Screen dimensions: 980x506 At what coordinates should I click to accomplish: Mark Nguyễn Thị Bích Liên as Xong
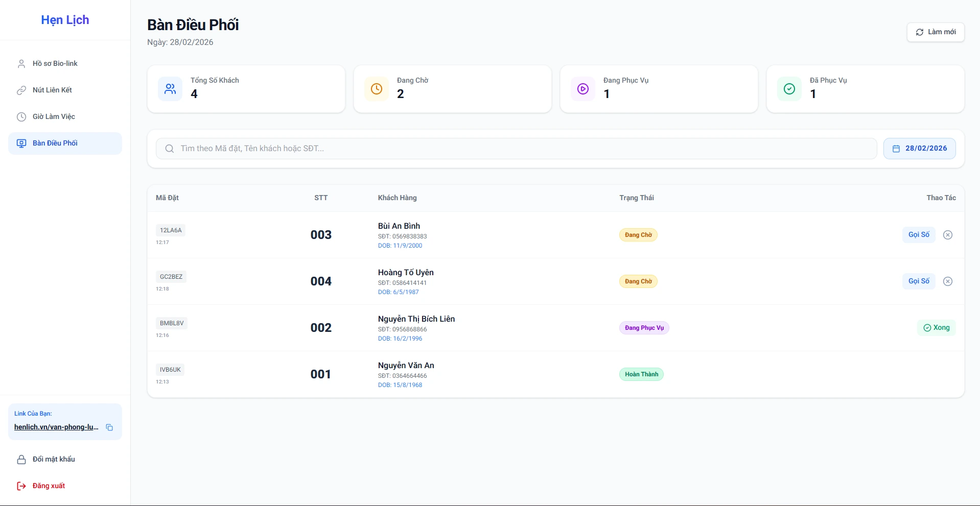tap(936, 328)
